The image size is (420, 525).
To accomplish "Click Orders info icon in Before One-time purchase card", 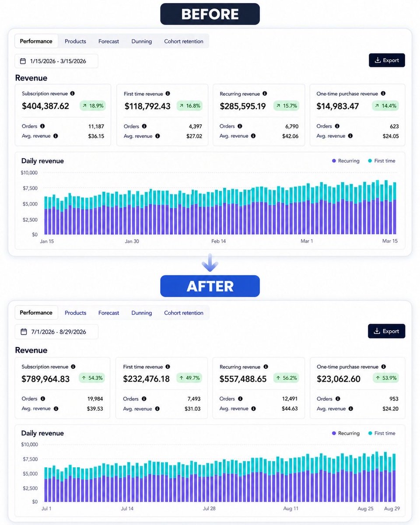I will coord(337,126).
